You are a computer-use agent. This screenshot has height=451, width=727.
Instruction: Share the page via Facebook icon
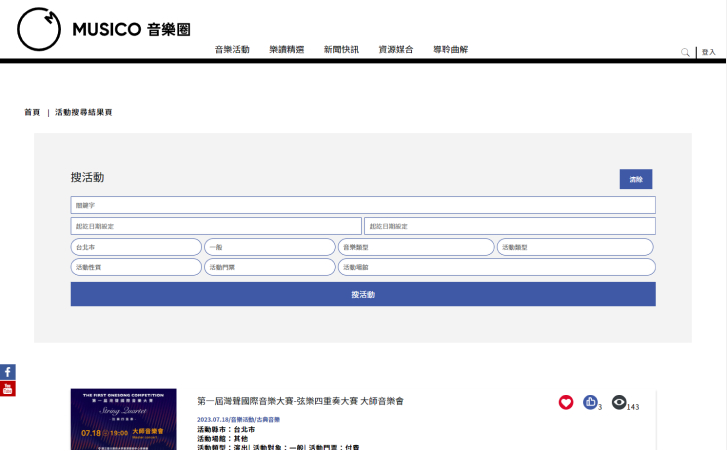pos(8,372)
